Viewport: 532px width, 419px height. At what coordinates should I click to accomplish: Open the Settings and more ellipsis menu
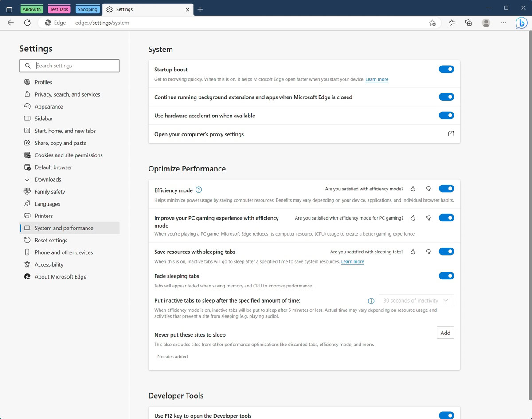(x=503, y=23)
